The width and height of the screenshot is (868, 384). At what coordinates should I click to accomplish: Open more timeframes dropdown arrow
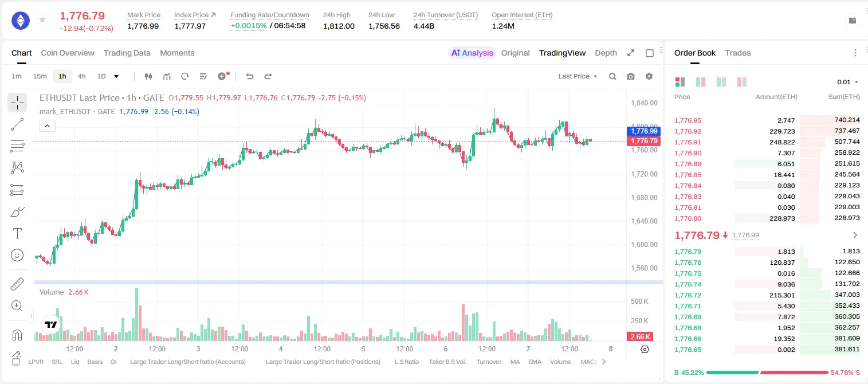point(116,76)
